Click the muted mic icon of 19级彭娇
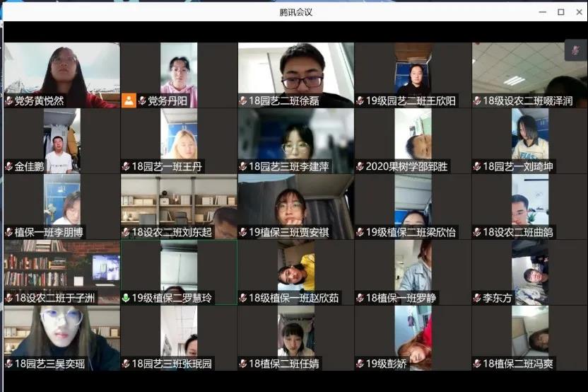Viewport: 588px width, 392px height. 360,364
